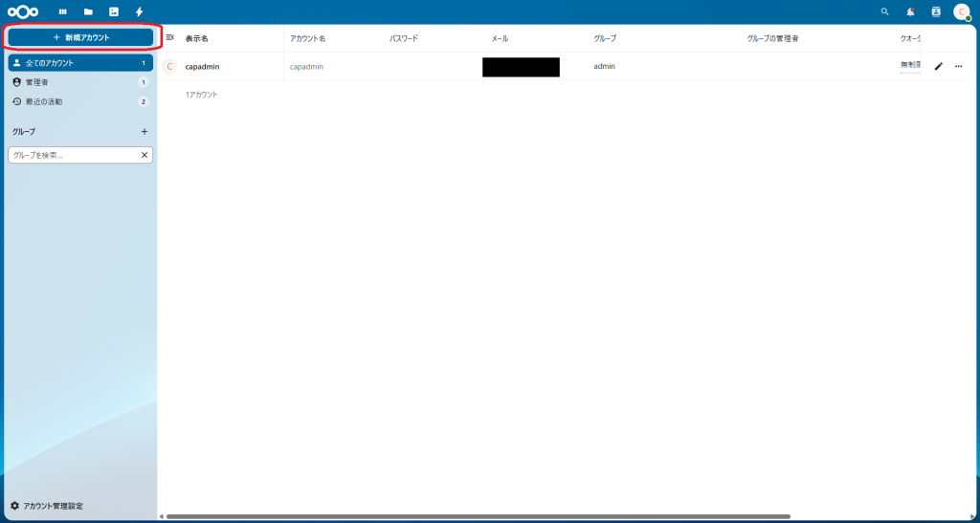Click the 新規アカウント button
Viewport: 980px width, 523px height.
(x=80, y=37)
